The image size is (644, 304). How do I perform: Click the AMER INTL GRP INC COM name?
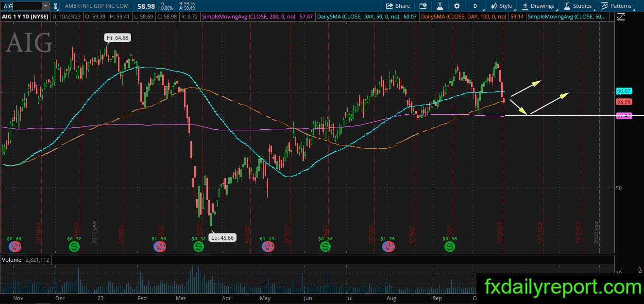pos(97,6)
